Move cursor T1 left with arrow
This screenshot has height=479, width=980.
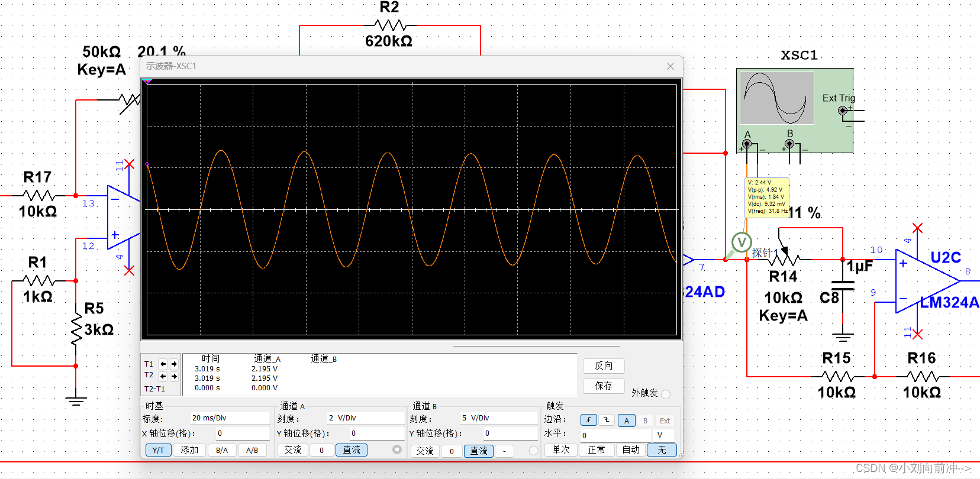point(163,364)
